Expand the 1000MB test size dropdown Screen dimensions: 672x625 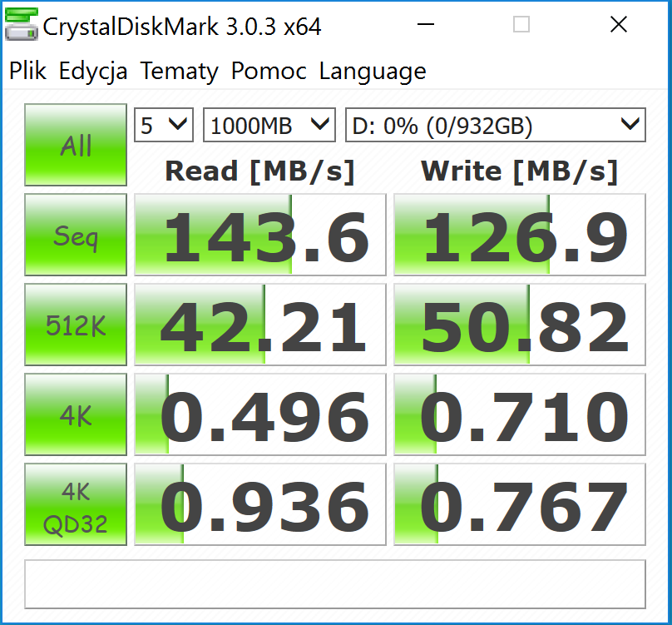[x=269, y=125]
